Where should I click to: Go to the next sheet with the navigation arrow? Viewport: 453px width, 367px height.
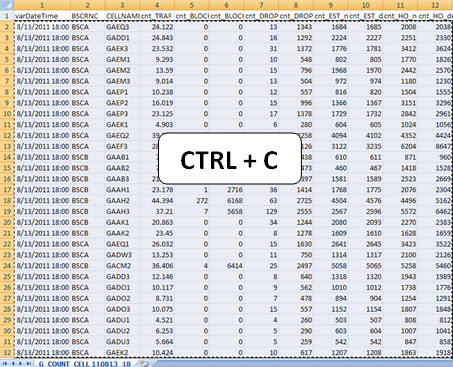(21, 363)
